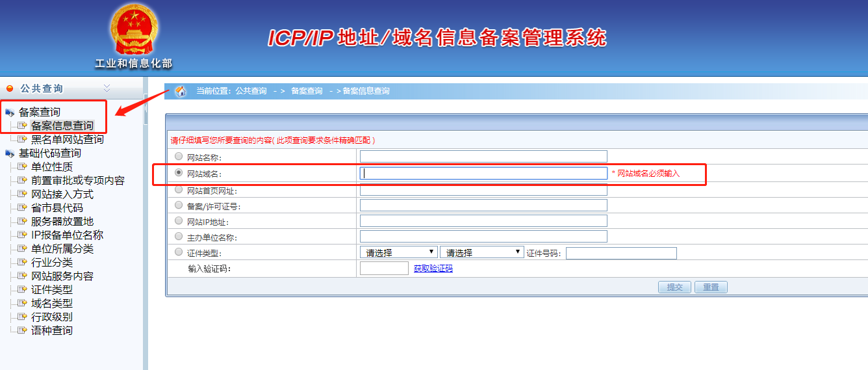Click the orange bullet beside 公共查询
This screenshot has width=868, height=370.
pos(9,88)
